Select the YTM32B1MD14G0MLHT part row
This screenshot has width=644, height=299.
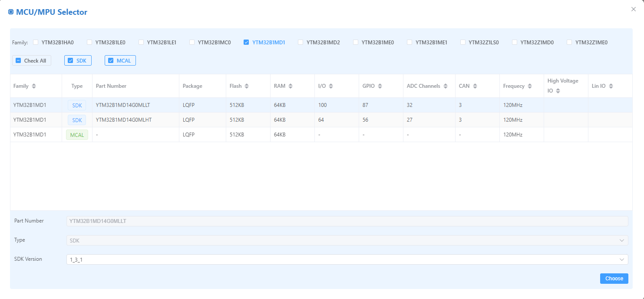[321, 120]
